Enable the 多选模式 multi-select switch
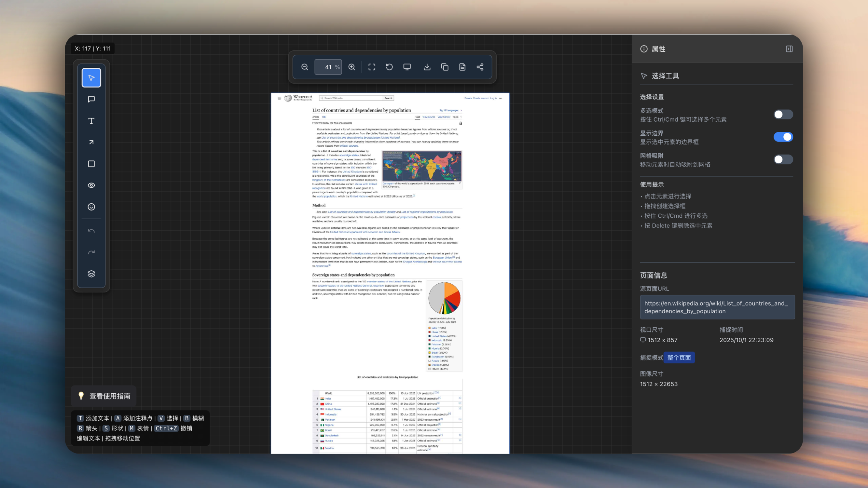 (x=783, y=115)
